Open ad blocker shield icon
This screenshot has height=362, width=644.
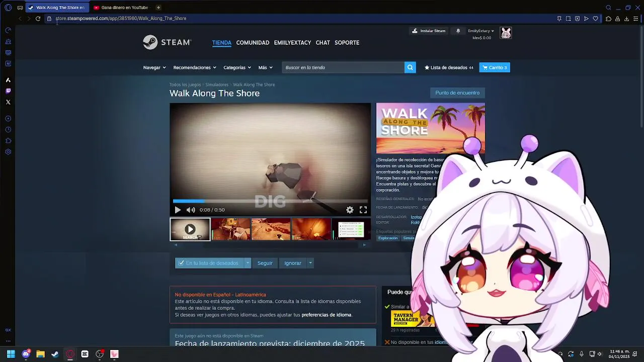[577, 19]
